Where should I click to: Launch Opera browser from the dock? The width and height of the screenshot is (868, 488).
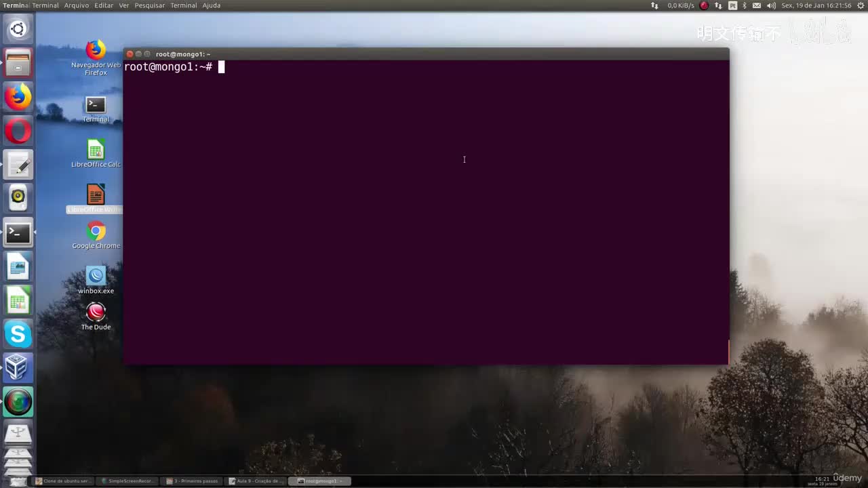pyautogui.click(x=18, y=131)
